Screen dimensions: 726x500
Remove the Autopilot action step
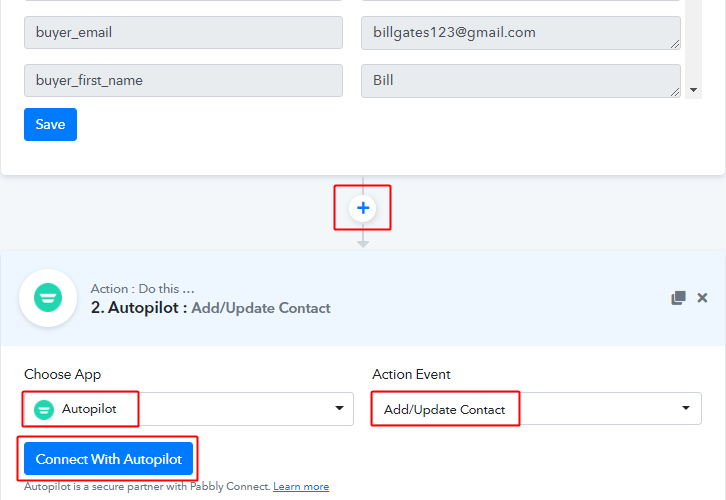(x=702, y=298)
